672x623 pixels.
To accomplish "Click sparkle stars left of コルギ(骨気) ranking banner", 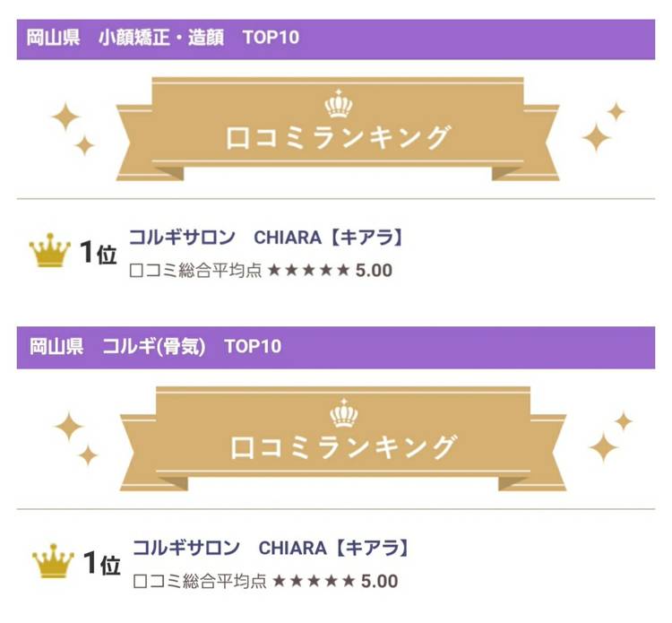I will 76,437.
